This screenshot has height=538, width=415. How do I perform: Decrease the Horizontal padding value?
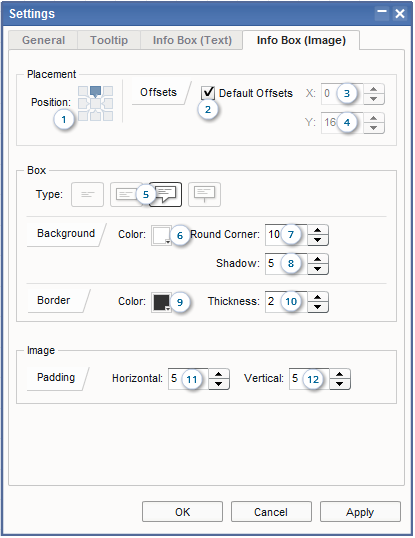(x=219, y=384)
